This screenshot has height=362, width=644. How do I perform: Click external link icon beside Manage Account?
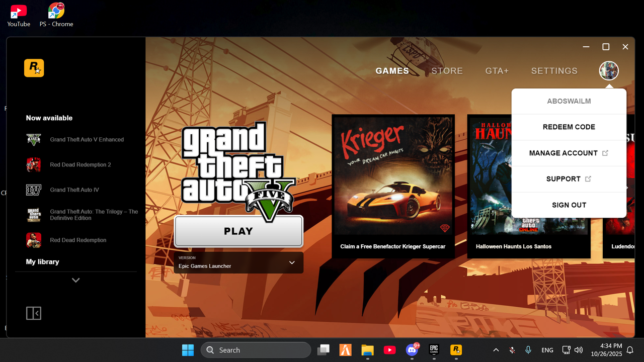click(x=605, y=153)
